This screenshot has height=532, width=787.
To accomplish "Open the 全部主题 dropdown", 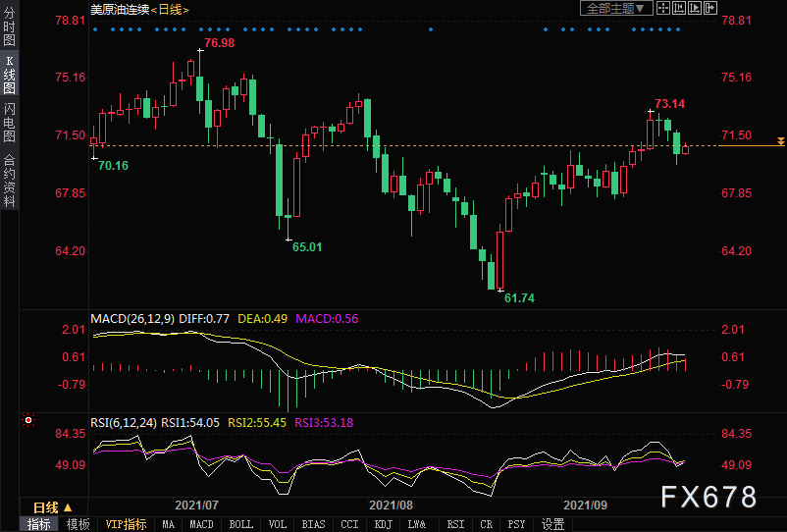I will [x=616, y=8].
